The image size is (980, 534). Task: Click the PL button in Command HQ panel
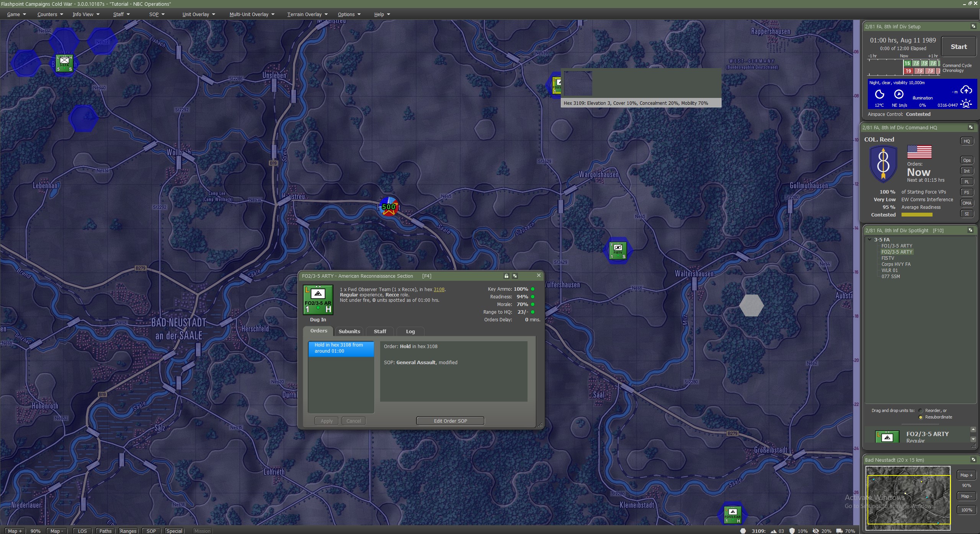pyautogui.click(x=967, y=181)
